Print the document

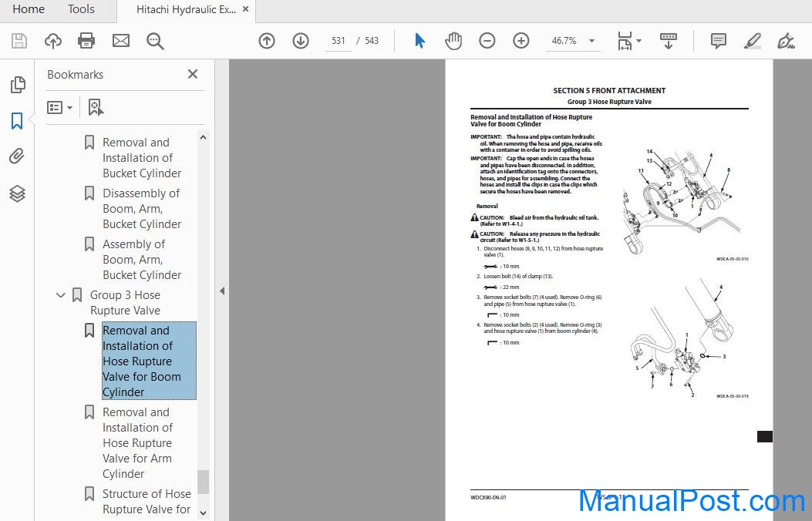[x=86, y=40]
